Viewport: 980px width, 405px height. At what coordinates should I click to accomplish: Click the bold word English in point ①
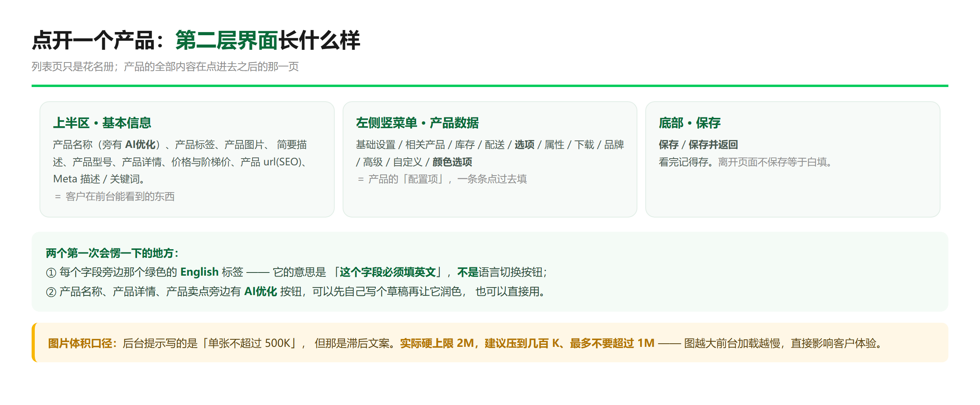200,272
